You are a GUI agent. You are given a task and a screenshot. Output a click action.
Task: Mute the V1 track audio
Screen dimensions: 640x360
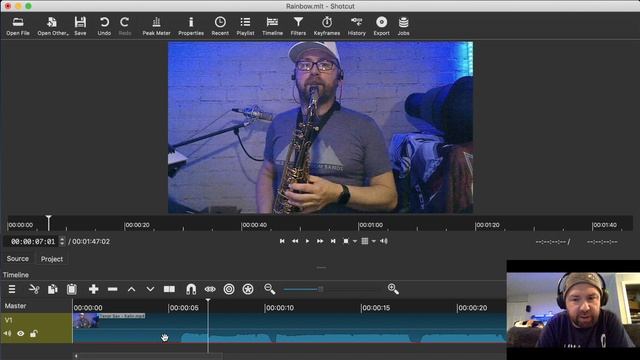tap(7, 333)
